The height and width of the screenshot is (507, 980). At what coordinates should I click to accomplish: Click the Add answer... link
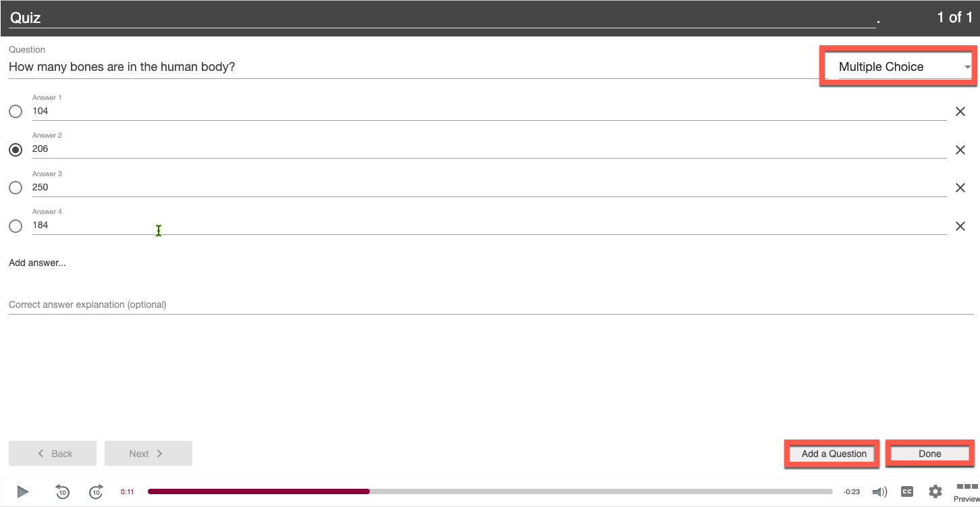(37, 263)
